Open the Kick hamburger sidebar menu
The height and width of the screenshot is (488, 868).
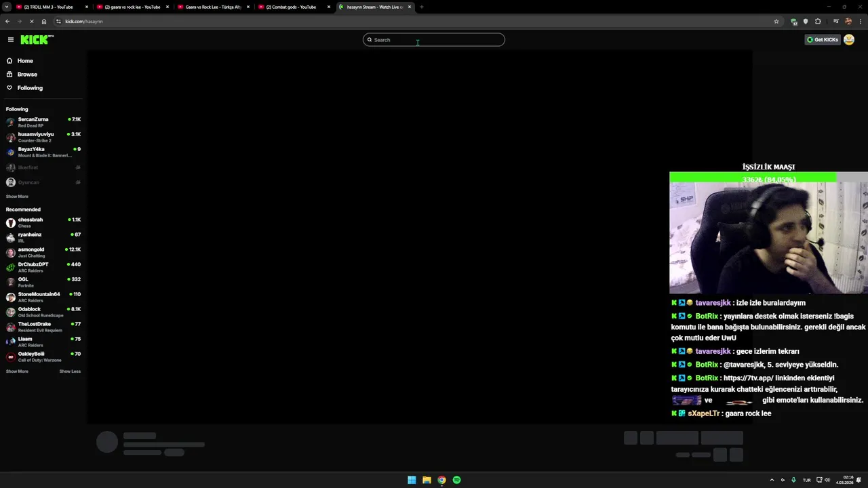[x=10, y=40]
